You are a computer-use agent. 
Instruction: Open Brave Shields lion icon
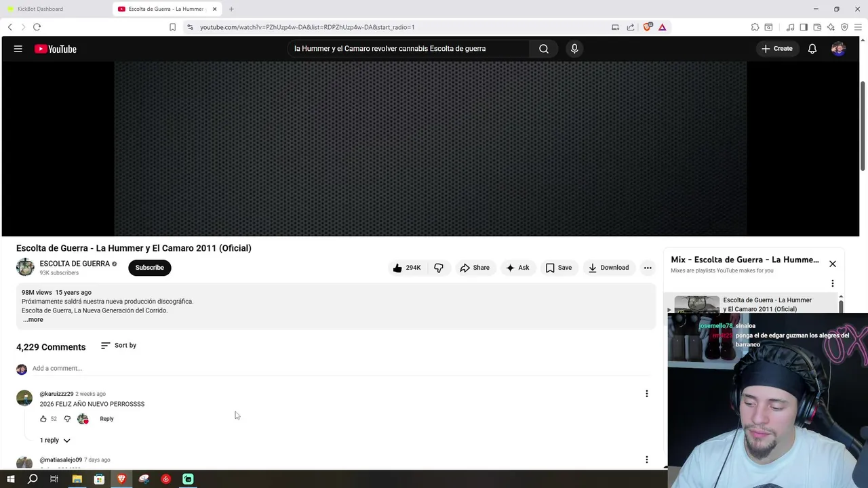click(647, 27)
